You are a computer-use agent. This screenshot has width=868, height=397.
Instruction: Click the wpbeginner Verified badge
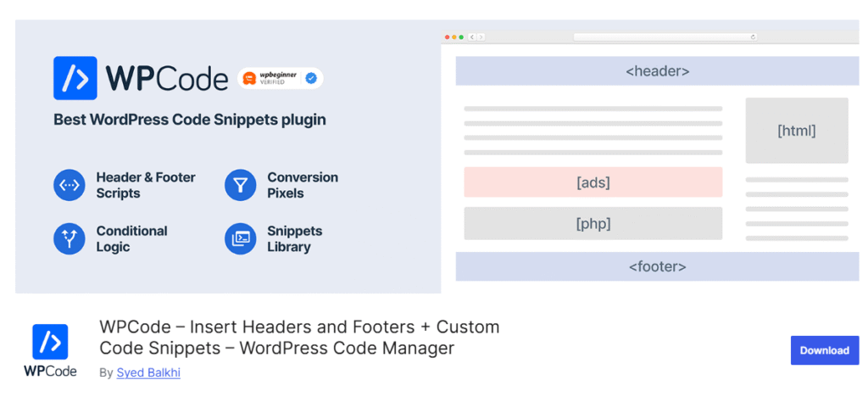(x=280, y=79)
